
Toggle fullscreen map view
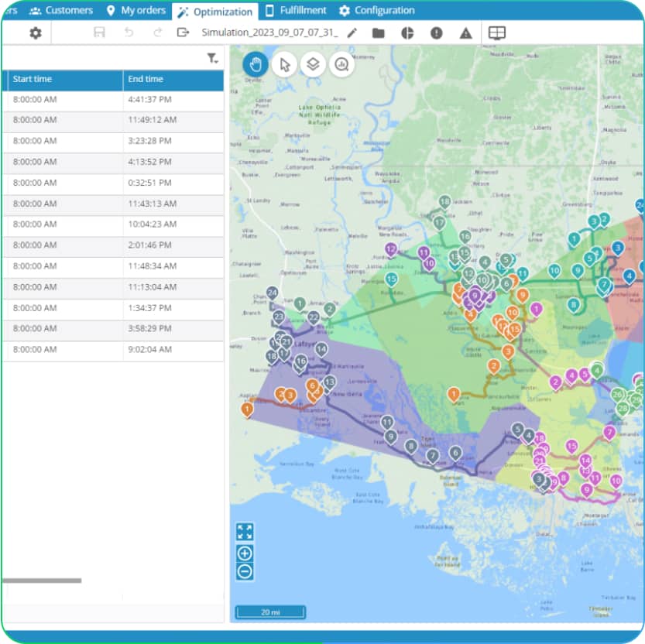[245, 532]
